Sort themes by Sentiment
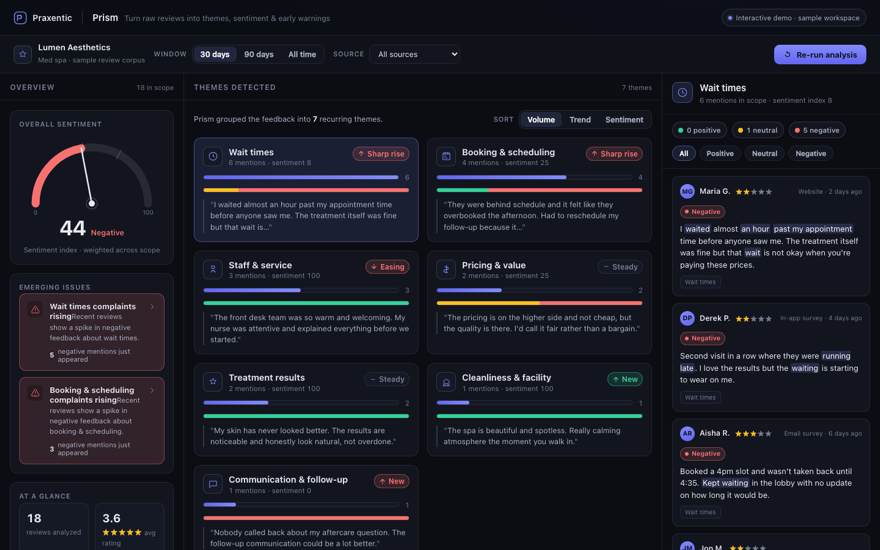Image resolution: width=880 pixels, height=550 pixels. click(624, 120)
